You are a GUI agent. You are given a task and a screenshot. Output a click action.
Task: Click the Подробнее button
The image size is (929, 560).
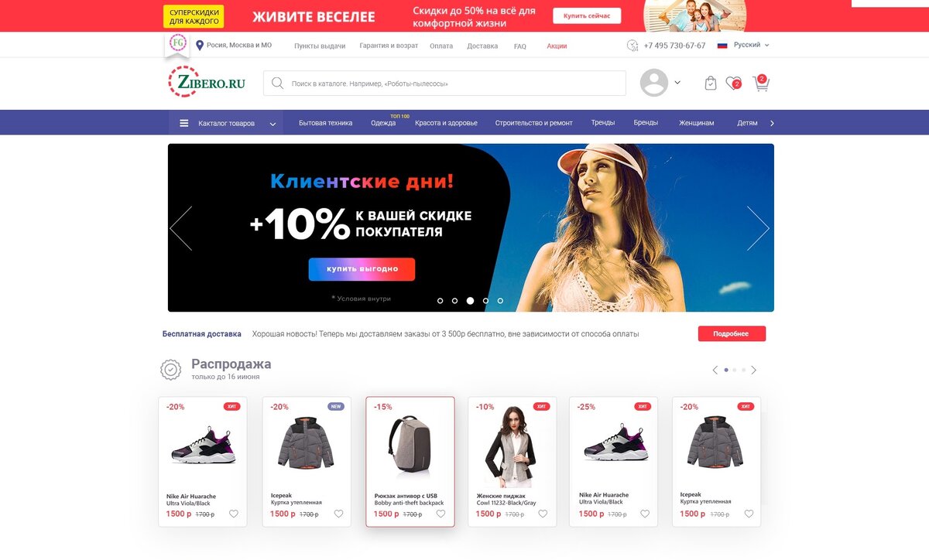pyautogui.click(x=732, y=333)
